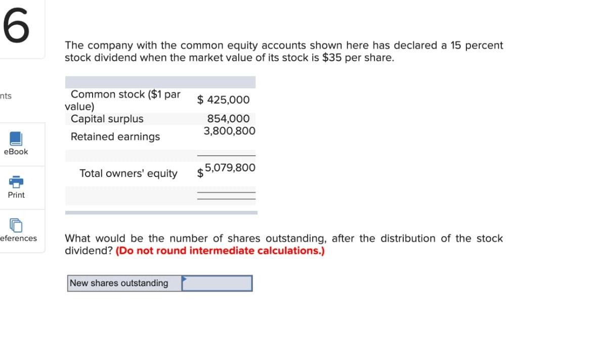Click the References sidebar panel entry
597x364 pixels.
(15, 231)
